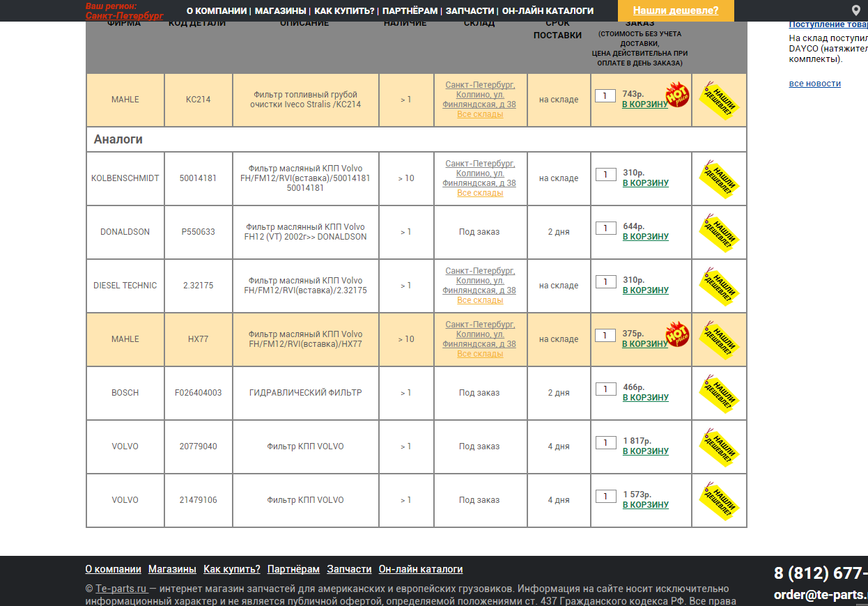Image resolution: width=868 pixels, height=606 pixels.
Task: Open warehouse address link in KOLBENSCHMIDT row
Action: click(479, 173)
